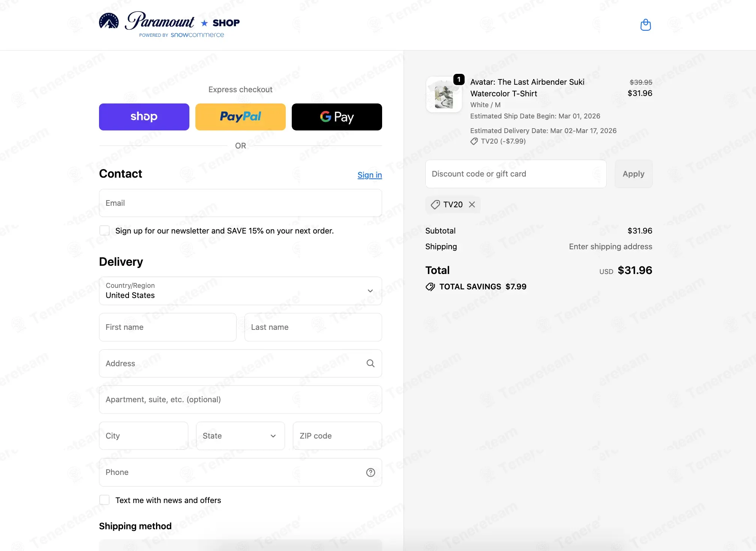Click the Sign in link
Image resolution: width=756 pixels, height=551 pixels.
click(370, 175)
